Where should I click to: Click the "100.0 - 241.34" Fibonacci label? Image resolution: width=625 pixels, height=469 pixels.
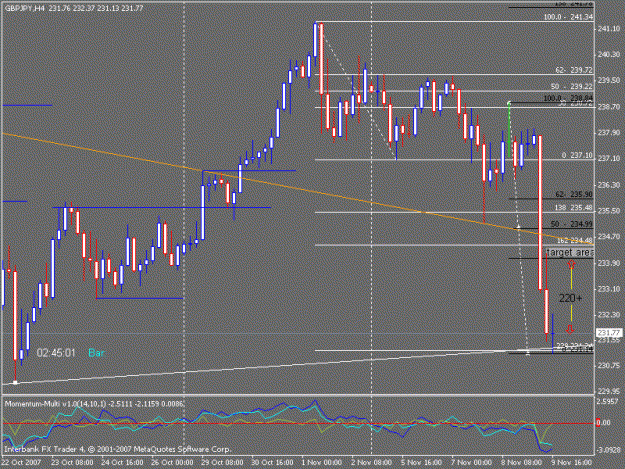point(568,17)
